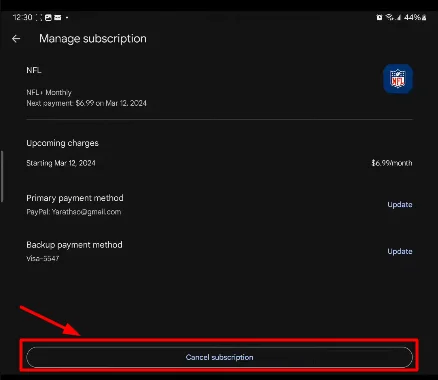Open the battery status indicator
The width and height of the screenshot is (438, 380).
424,17
